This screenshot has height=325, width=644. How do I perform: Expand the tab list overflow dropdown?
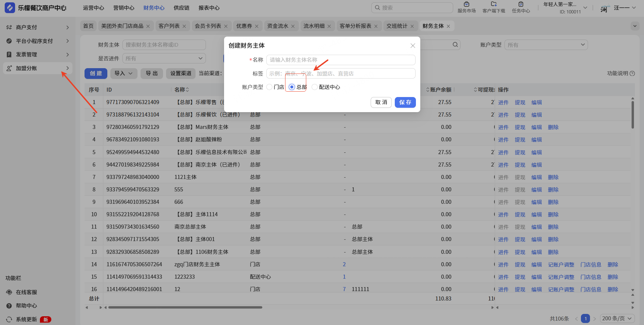coord(635,26)
